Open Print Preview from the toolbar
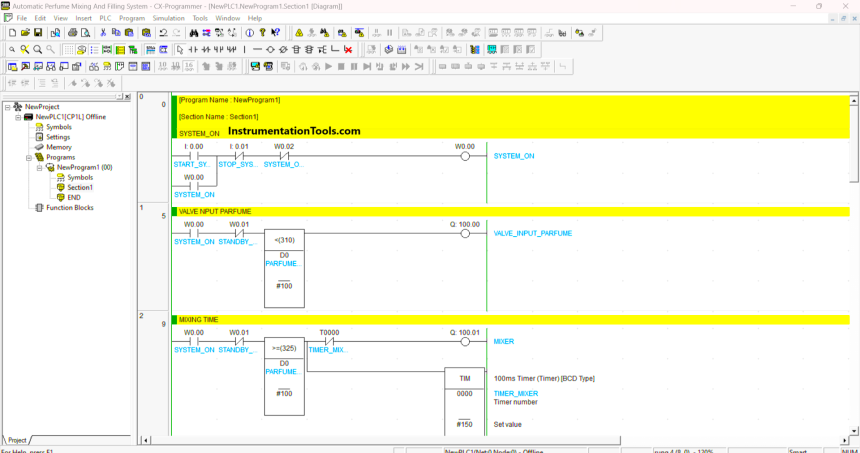This screenshot has height=453, width=860. point(85,33)
